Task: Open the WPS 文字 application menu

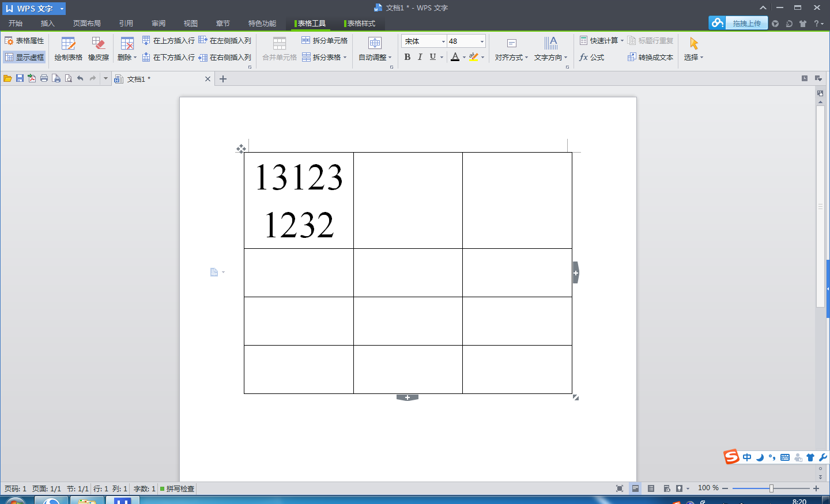Action: point(34,9)
